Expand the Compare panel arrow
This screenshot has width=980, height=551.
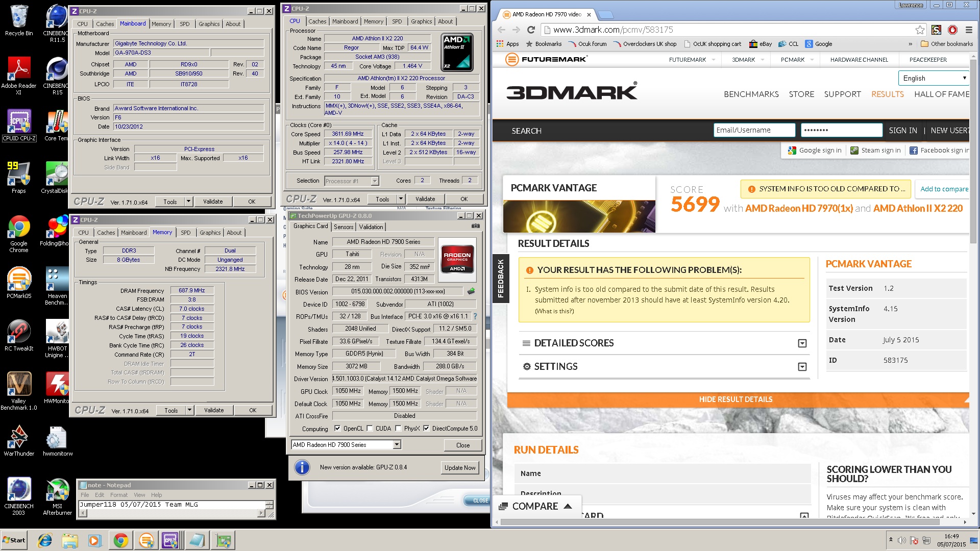pos(568,506)
